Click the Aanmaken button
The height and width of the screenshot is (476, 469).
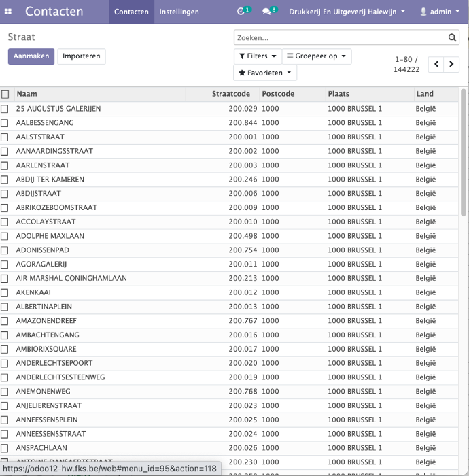pyautogui.click(x=31, y=56)
